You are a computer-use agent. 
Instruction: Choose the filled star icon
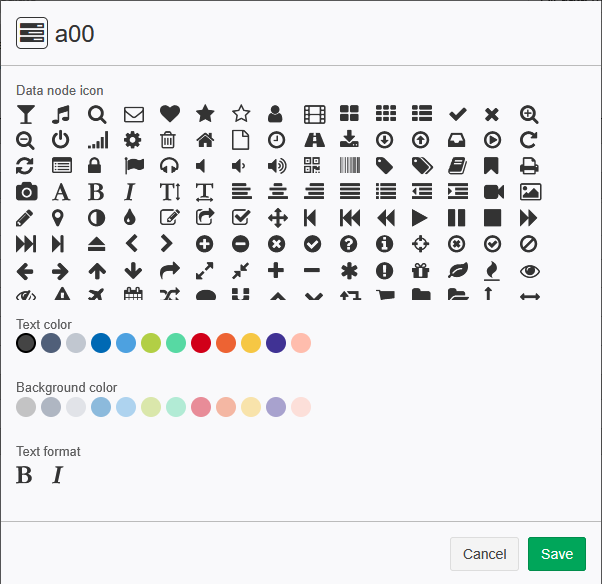[205, 114]
